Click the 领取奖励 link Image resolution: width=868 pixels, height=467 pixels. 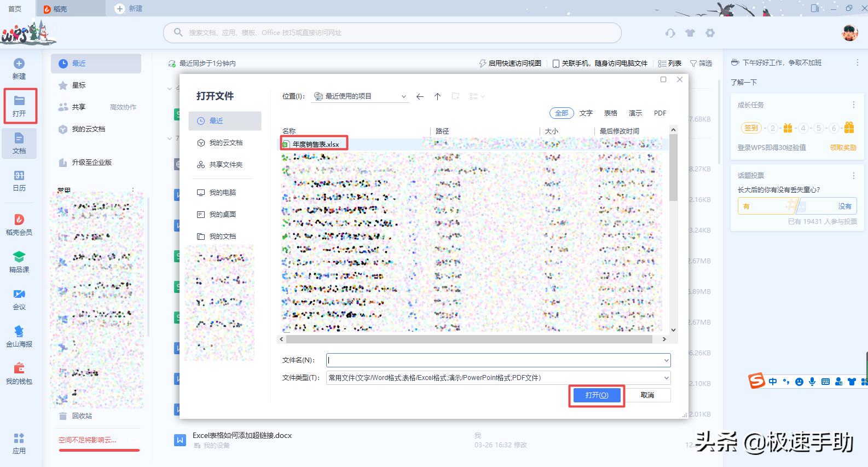pyautogui.click(x=843, y=148)
